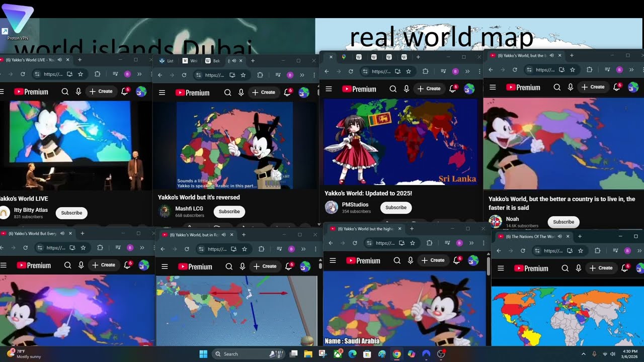
Task: Open extensions puzzle icon in Updated to 2025 window
Action: pyautogui.click(x=425, y=71)
